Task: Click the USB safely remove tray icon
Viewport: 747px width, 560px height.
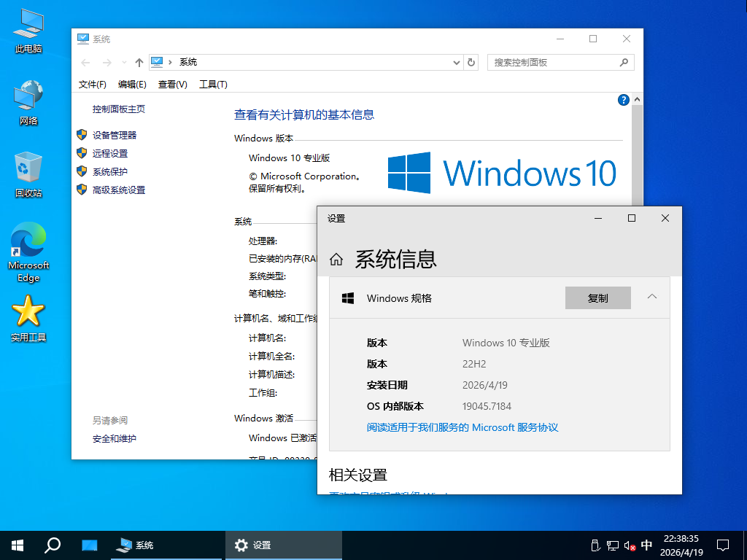Action: [595, 545]
